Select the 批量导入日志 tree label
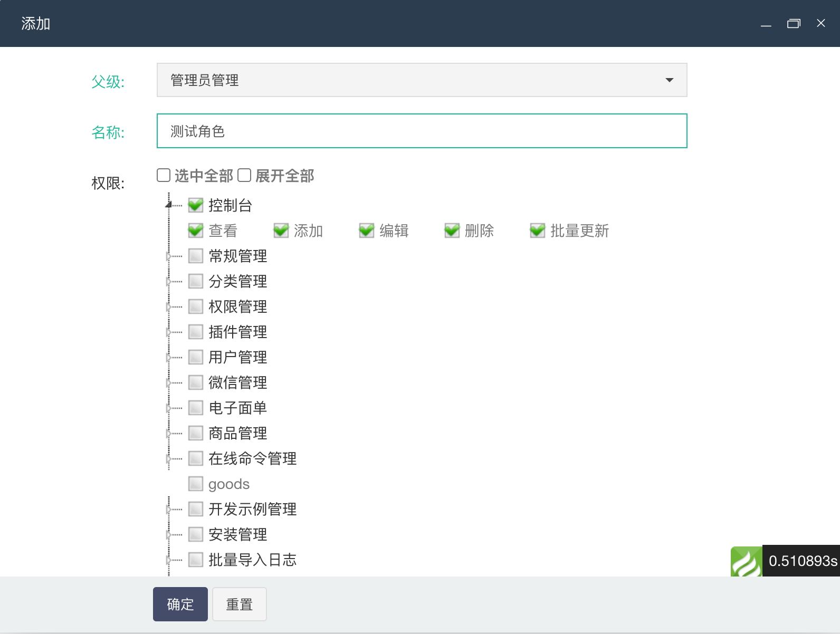This screenshot has width=840, height=634. pos(253,560)
